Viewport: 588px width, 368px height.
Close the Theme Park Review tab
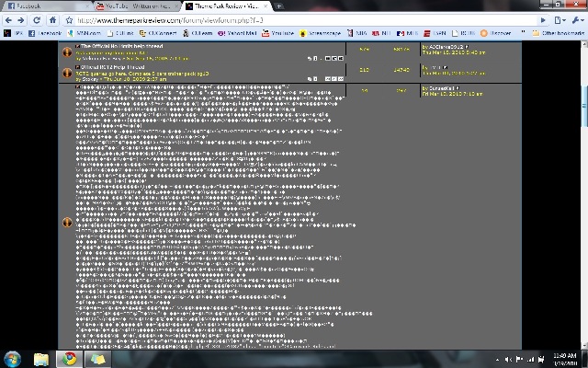click(x=266, y=6)
